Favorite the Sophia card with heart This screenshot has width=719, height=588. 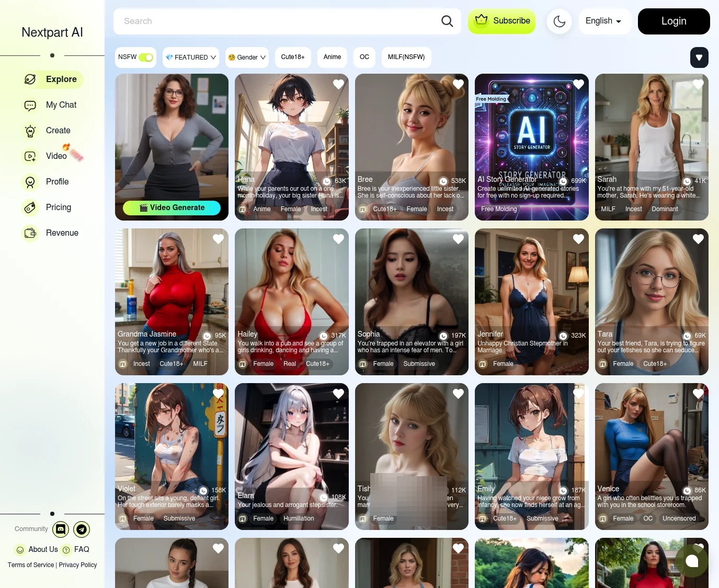point(458,239)
